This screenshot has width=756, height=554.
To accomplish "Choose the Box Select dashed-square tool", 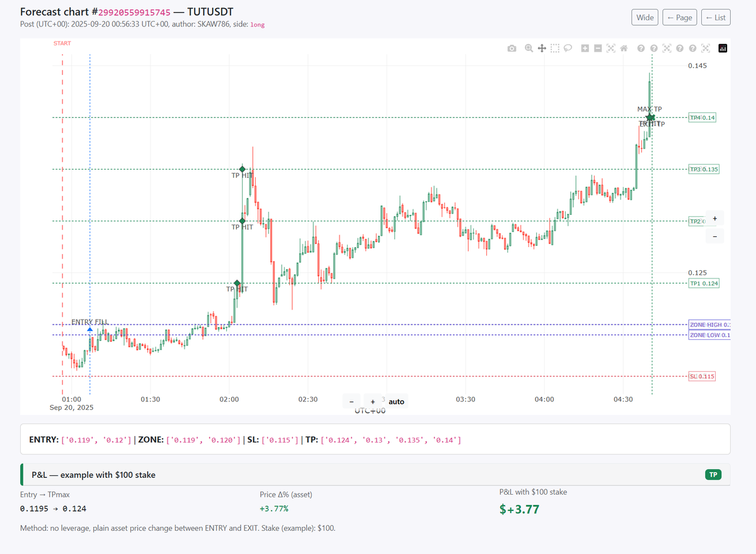I will (x=554, y=49).
